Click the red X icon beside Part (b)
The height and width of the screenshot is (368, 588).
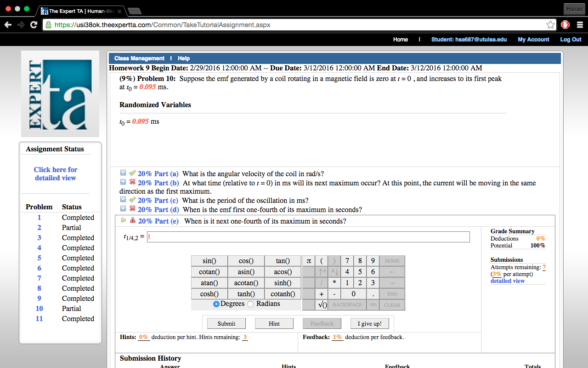131,183
